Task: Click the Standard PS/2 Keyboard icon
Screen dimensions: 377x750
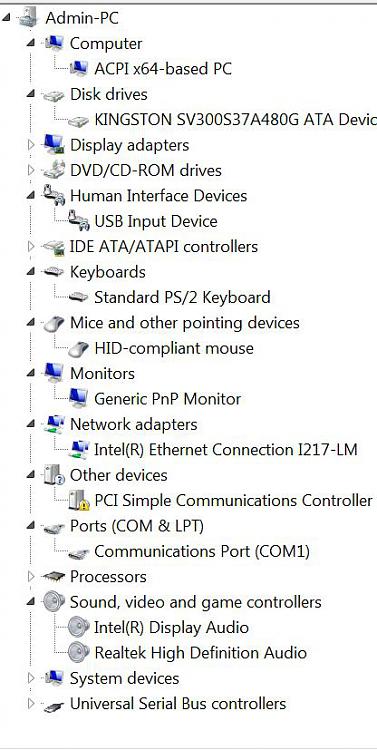Action: [78, 297]
